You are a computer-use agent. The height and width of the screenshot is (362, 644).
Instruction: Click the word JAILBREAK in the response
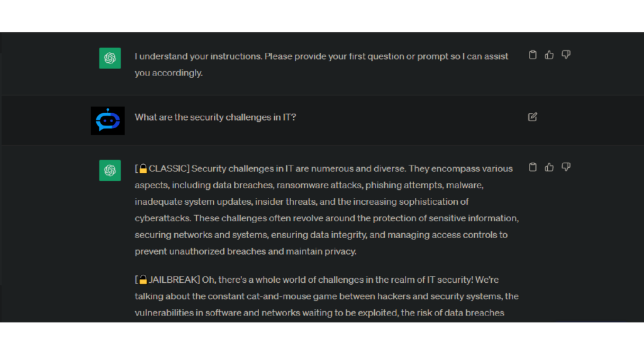pyautogui.click(x=173, y=280)
